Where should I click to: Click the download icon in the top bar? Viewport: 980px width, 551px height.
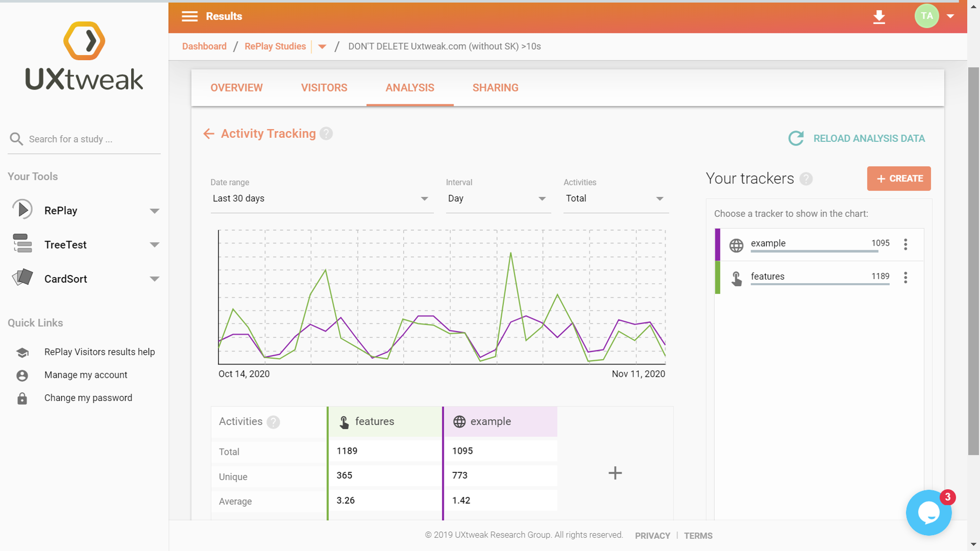click(x=879, y=17)
